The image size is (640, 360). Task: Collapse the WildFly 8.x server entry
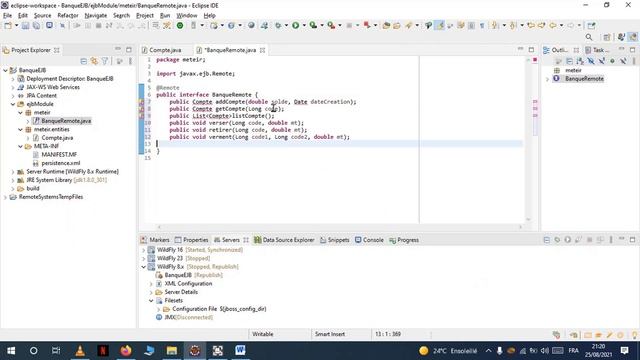pyautogui.click(x=144, y=267)
